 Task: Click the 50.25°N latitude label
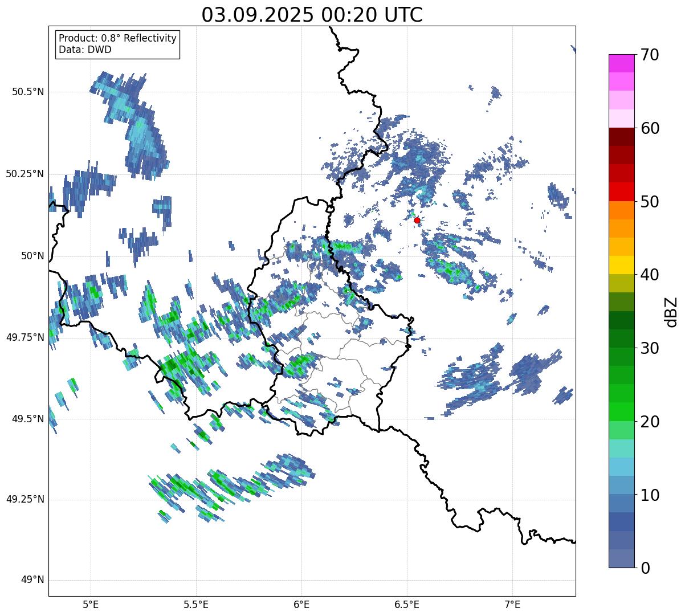25,174
